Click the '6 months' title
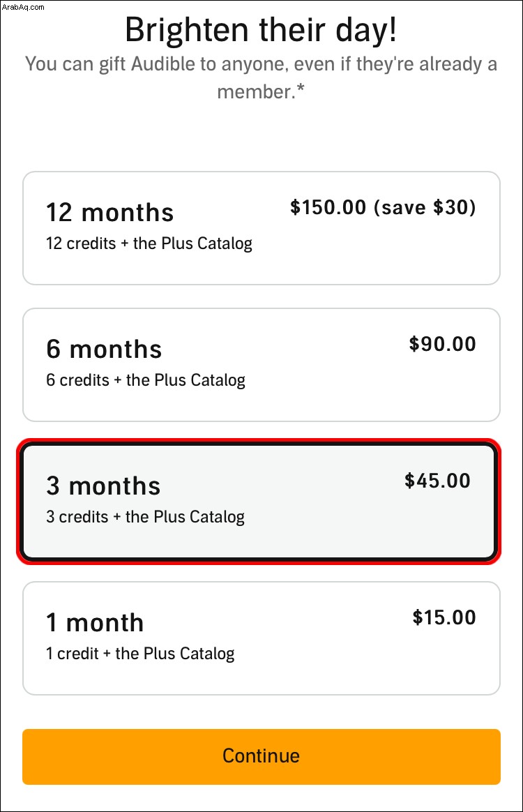Image resolution: width=523 pixels, height=812 pixels. 104,349
